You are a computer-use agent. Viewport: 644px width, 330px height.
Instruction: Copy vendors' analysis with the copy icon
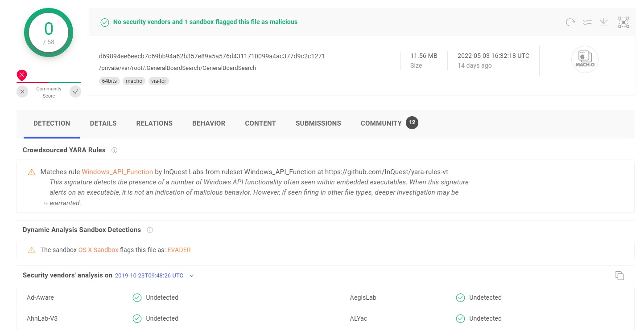(x=619, y=275)
